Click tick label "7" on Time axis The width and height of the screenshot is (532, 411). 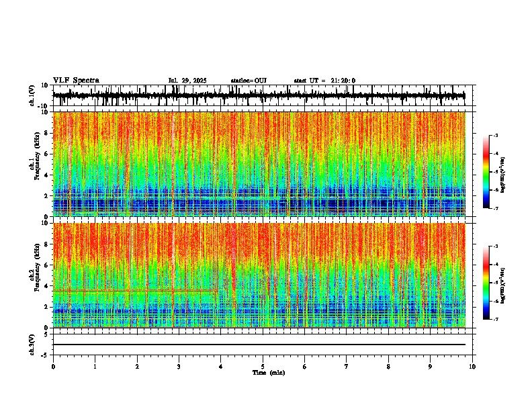pos(347,367)
